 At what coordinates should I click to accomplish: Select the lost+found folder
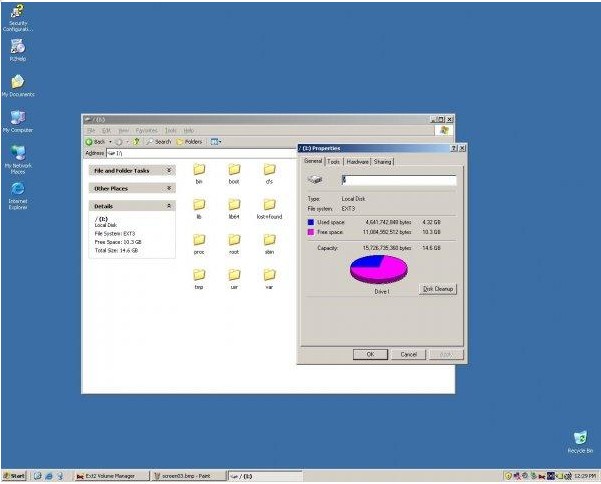pos(269,208)
